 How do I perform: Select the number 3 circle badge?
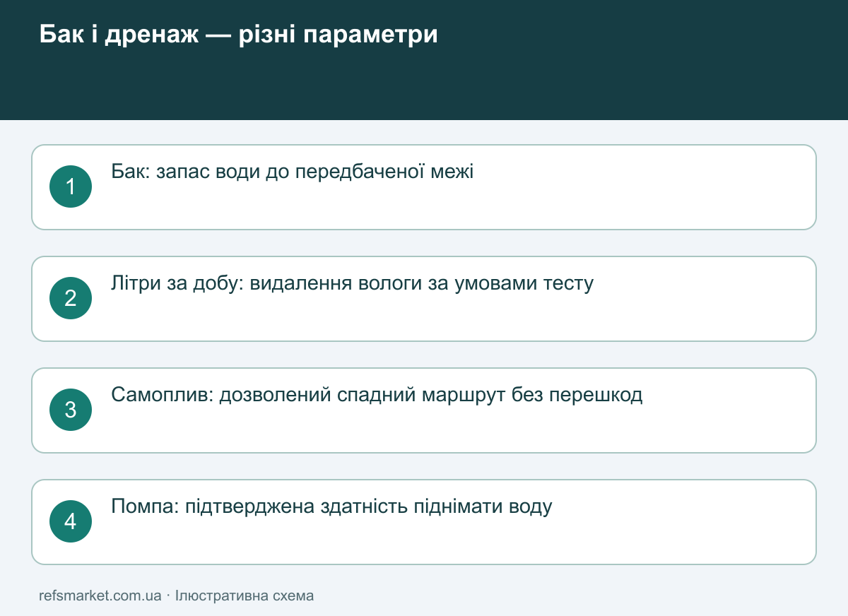(71, 410)
